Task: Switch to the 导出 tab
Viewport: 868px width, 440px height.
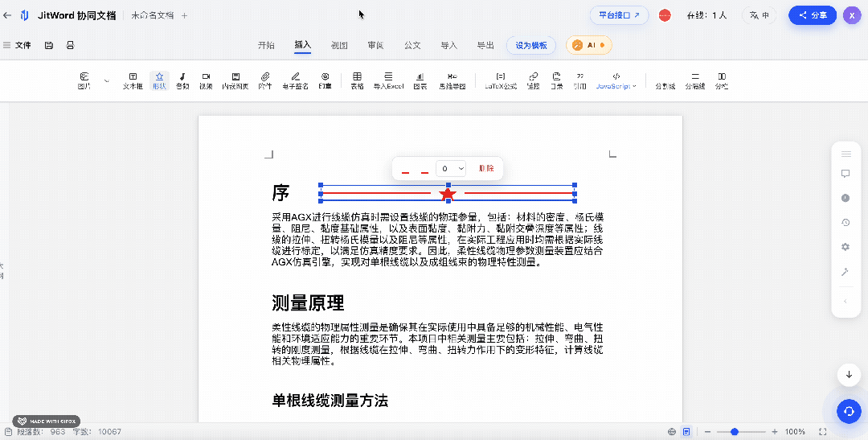Action: [485, 45]
